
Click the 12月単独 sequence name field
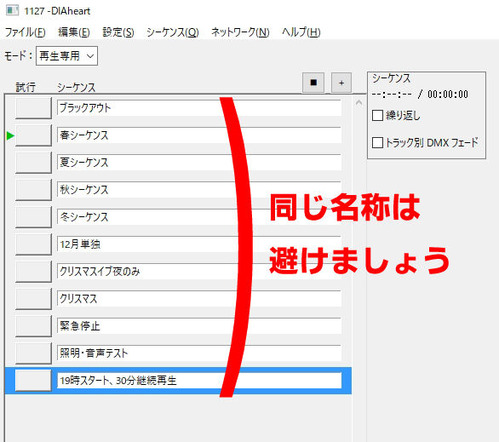point(199,244)
